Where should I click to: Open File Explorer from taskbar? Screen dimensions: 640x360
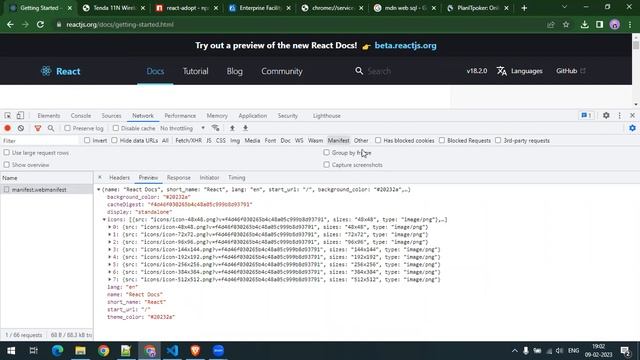point(80,351)
